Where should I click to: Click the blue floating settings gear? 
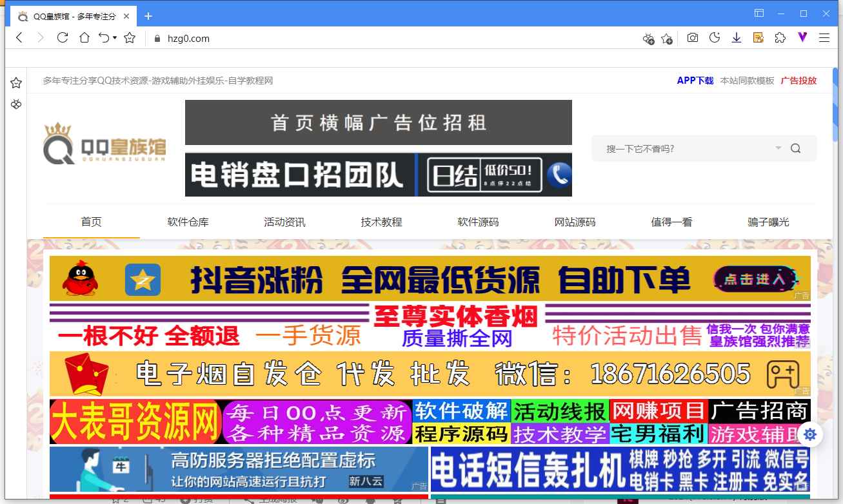pyautogui.click(x=810, y=434)
